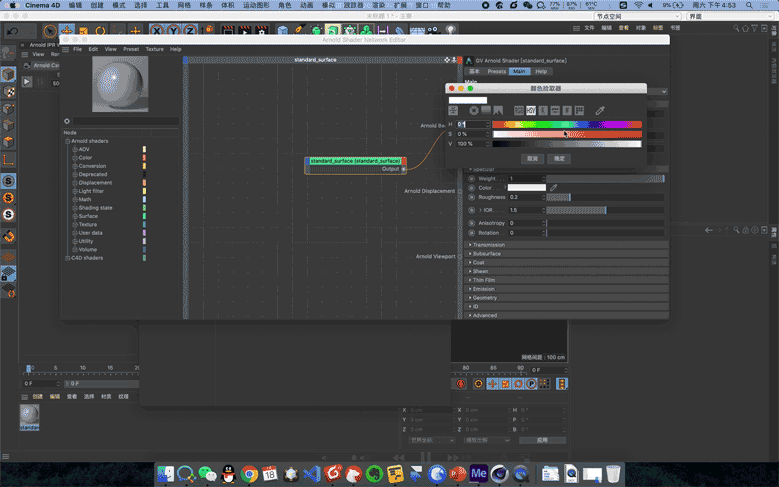Open Visual Studio Code from Dock
779x487 pixels.
coord(312,474)
